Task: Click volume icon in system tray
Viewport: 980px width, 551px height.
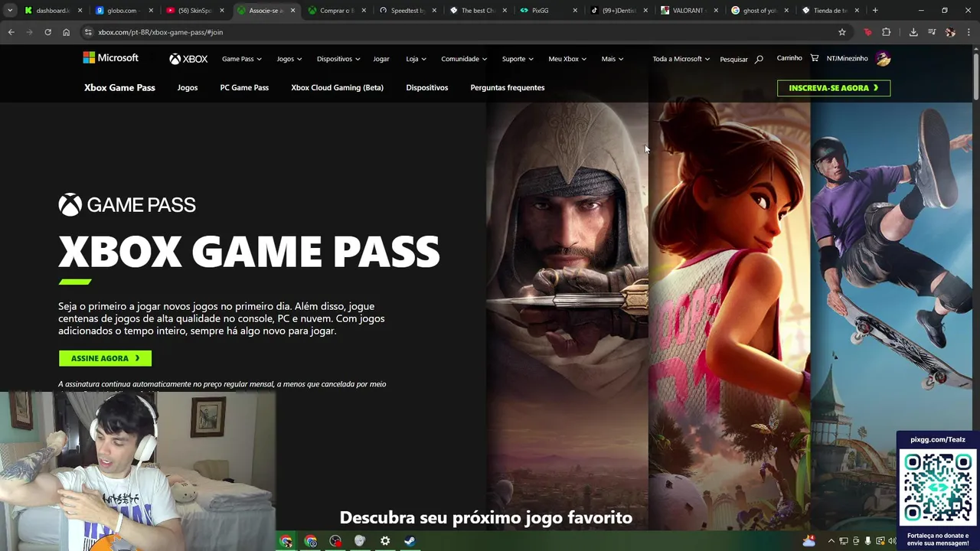Action: (892, 541)
